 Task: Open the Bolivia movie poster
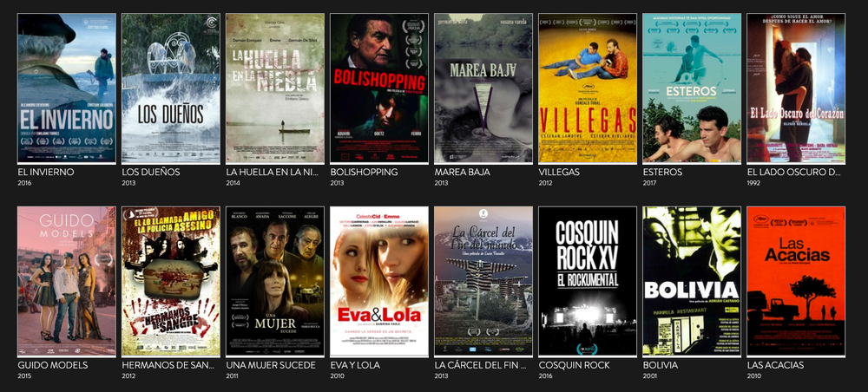coord(692,281)
